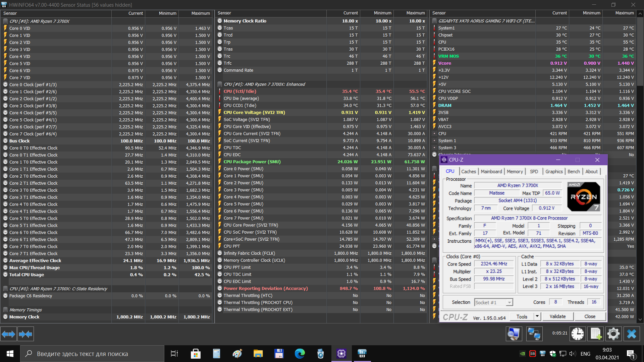The height and width of the screenshot is (362, 644).
Task: Start logging with the sheet-plus icon
Action: tap(595, 334)
